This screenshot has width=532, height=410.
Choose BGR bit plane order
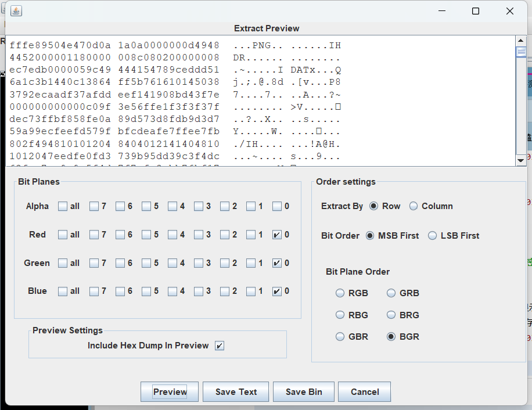point(391,337)
